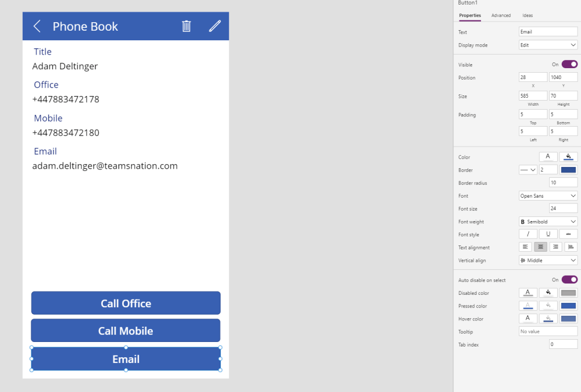581x392 pixels.
Task: Disable Auto disable on select toggle
Action: 569,280
